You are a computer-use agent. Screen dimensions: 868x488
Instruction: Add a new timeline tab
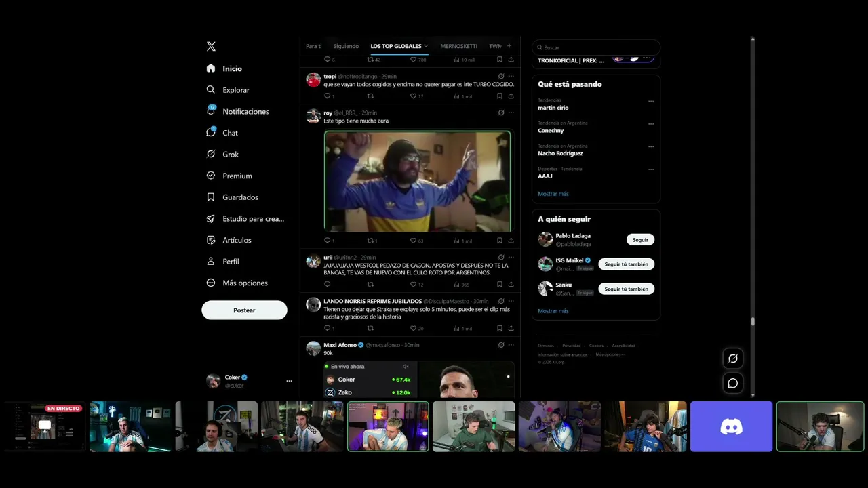click(x=509, y=46)
